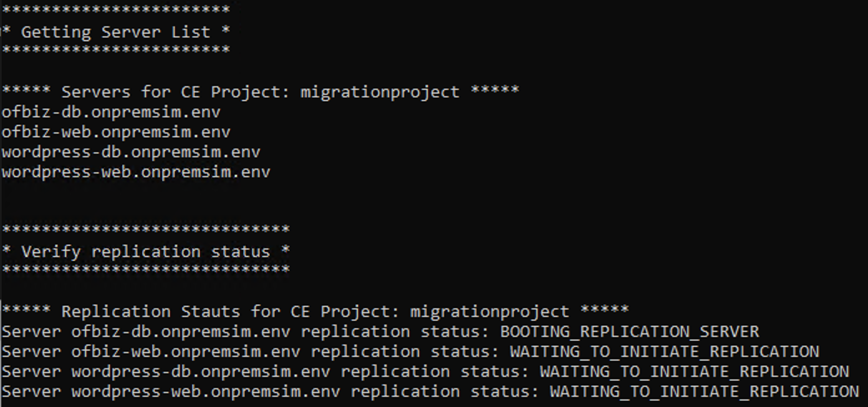The width and height of the screenshot is (868, 407).
Task: Click WAITING_TO_INITIATE_REPLICATION status for wordpress-web
Action: point(705,391)
